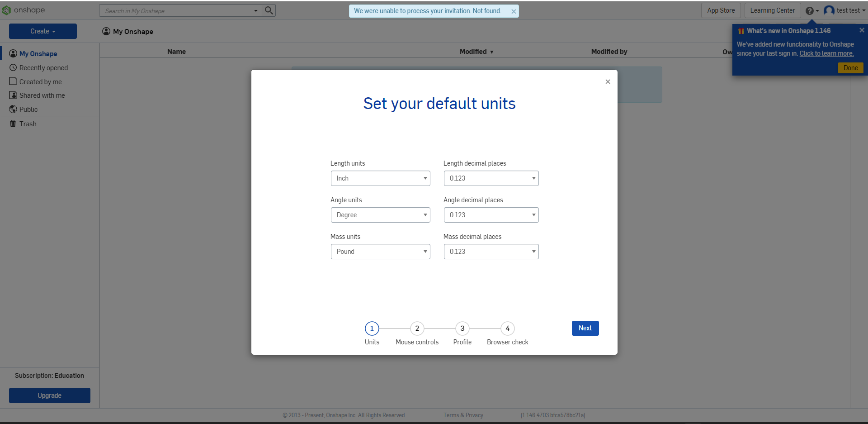Select Created by me in sidebar
This screenshot has width=868, height=424.
coord(40,81)
